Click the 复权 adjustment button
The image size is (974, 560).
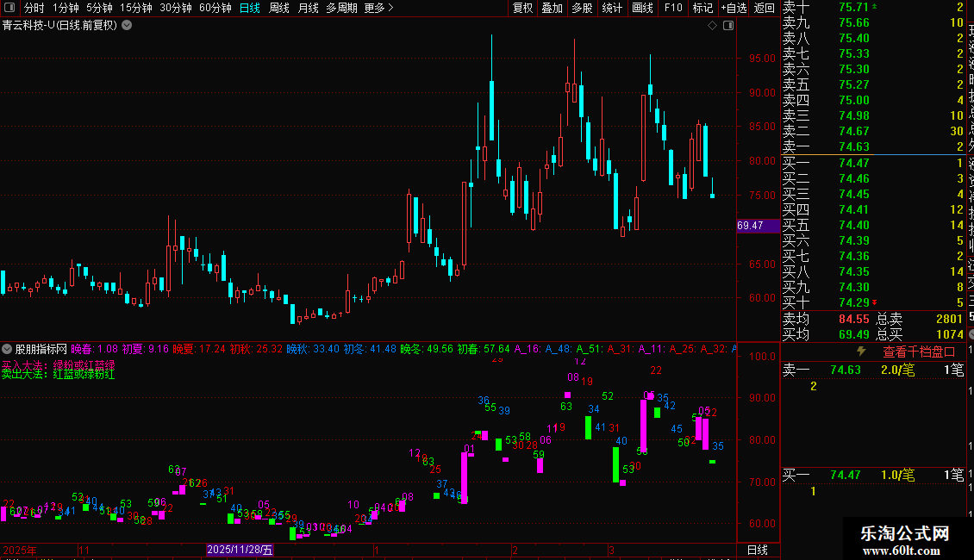coord(523,8)
